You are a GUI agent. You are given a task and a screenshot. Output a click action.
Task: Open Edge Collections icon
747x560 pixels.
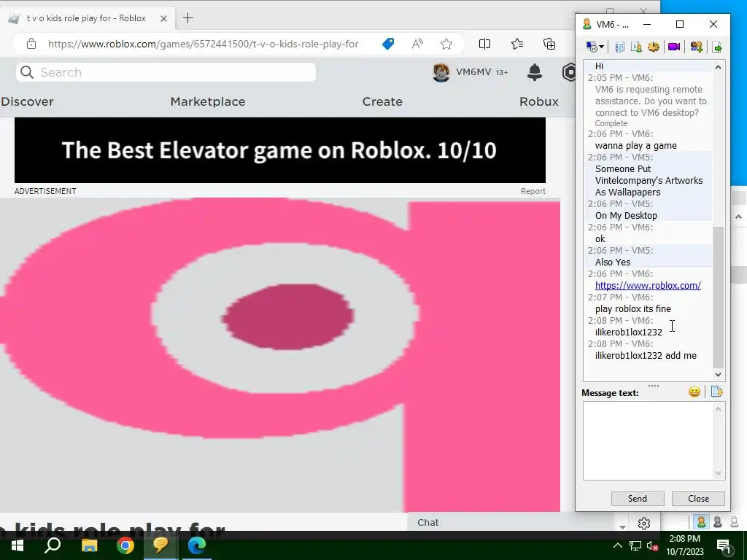[x=549, y=44]
